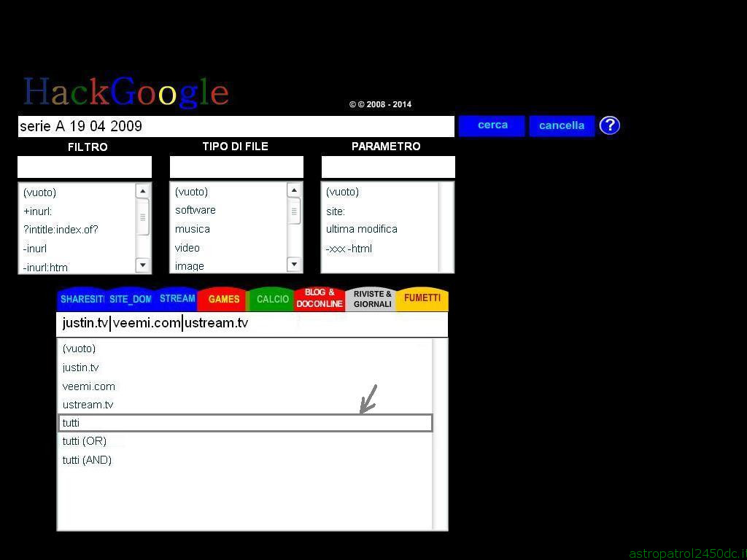Select (vuoto) in PARAMETRO list
747x560 pixels.
pyautogui.click(x=343, y=192)
